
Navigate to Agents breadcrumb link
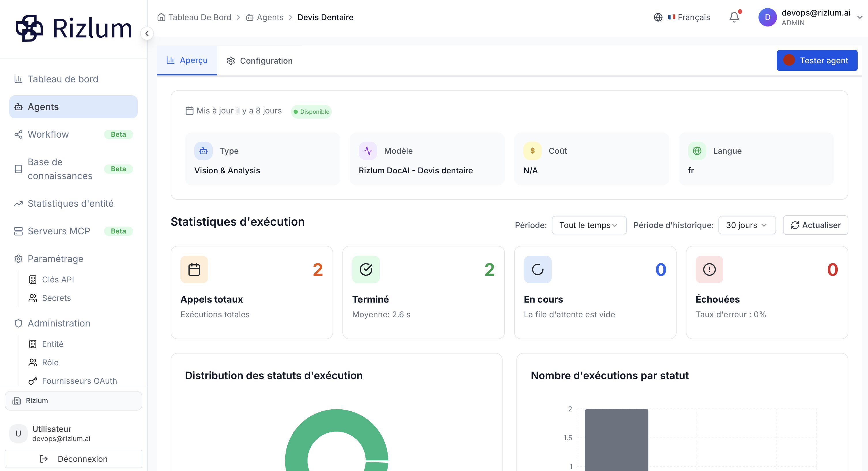[x=270, y=17]
